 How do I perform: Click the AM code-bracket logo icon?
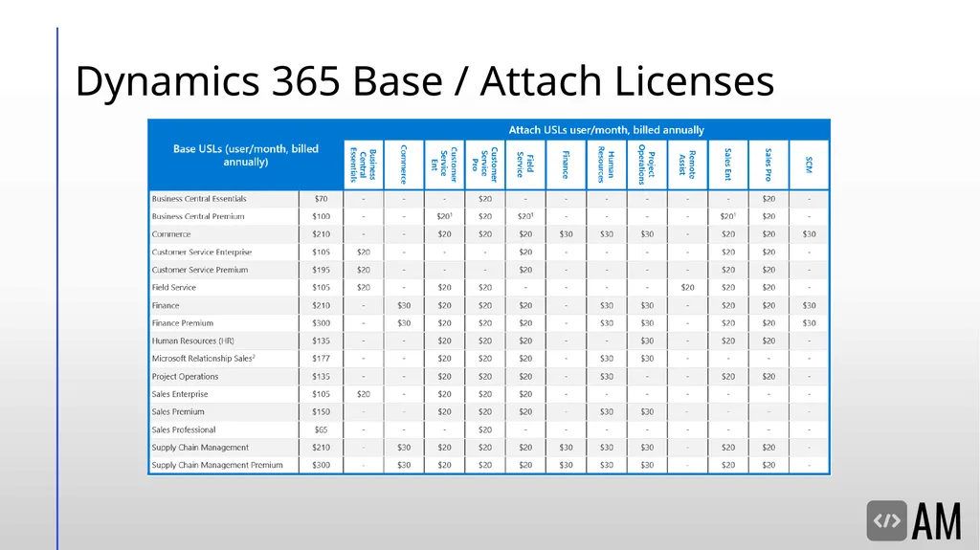click(x=886, y=520)
